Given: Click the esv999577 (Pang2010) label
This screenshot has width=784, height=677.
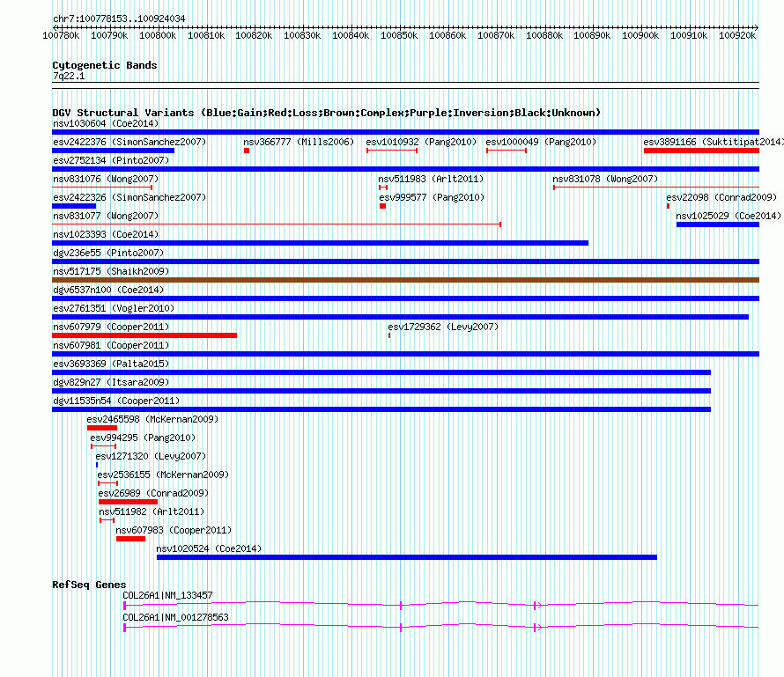Looking at the screenshot, I should click(432, 197).
